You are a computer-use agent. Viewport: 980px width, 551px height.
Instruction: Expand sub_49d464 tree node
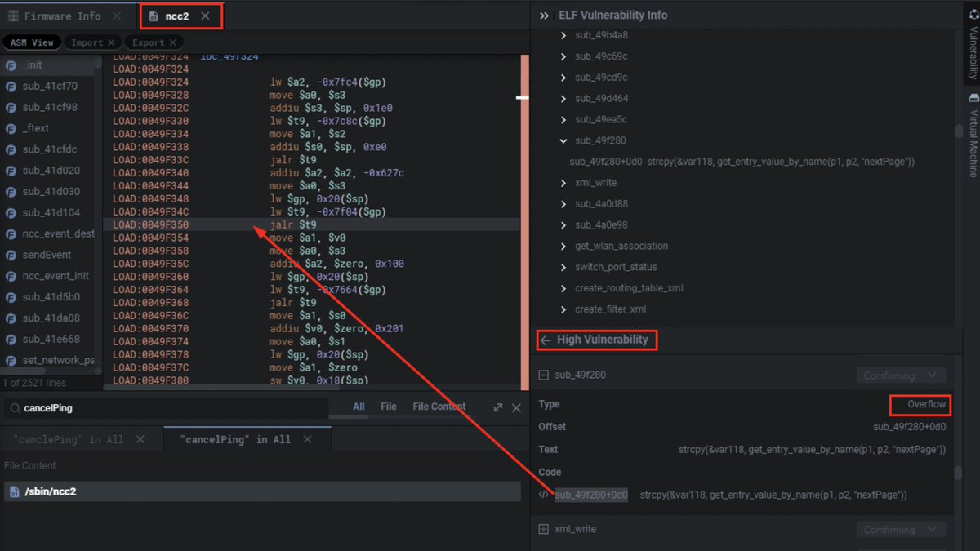[563, 99]
